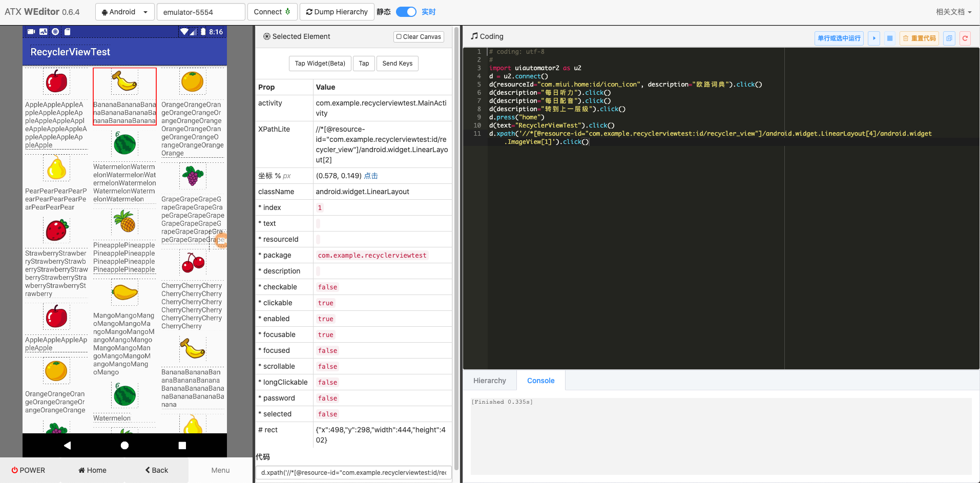Check the Clear Canvas checkbox
Screen dimensions: 980x483
(x=399, y=37)
